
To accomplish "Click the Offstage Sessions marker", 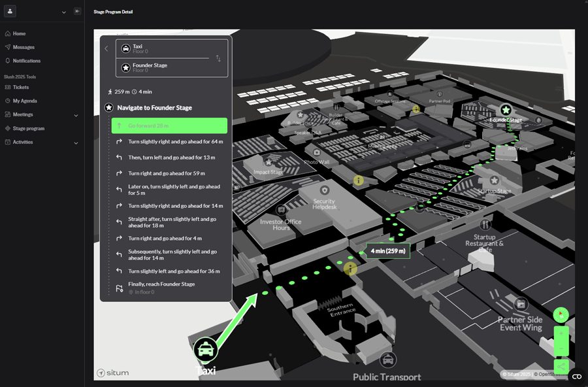I will (x=390, y=94).
